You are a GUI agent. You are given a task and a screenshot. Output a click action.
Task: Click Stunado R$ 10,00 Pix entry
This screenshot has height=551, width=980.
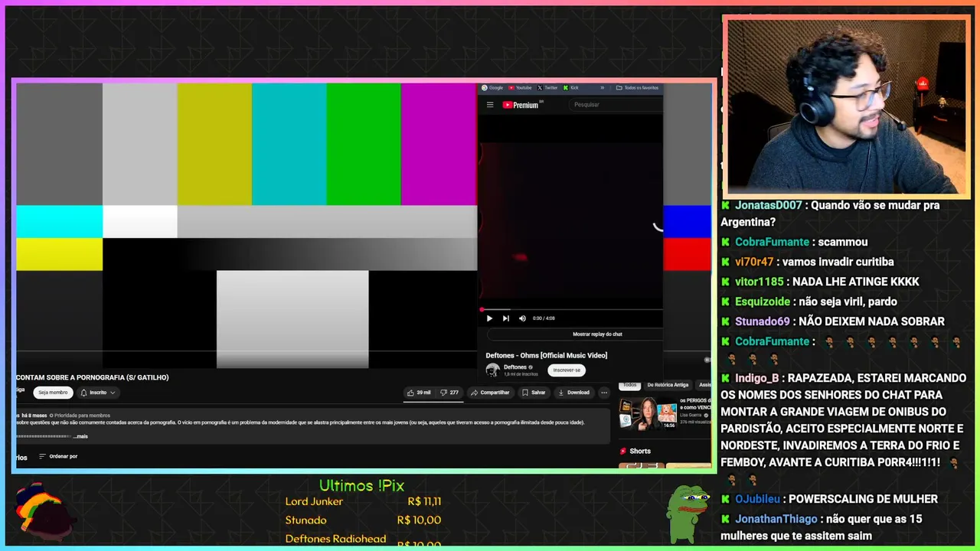[x=363, y=520]
